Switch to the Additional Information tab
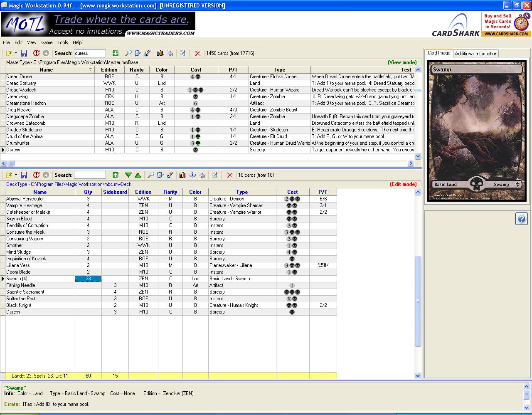This screenshot has width=532, height=415. click(476, 54)
